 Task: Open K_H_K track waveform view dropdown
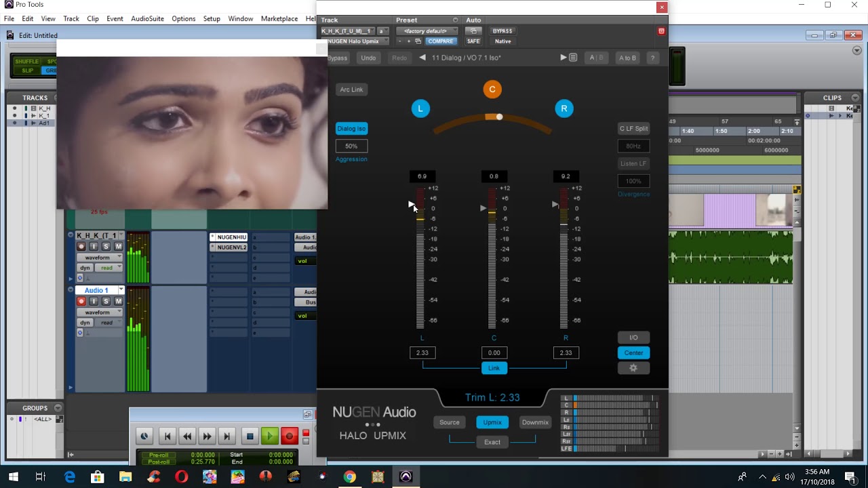click(x=100, y=258)
